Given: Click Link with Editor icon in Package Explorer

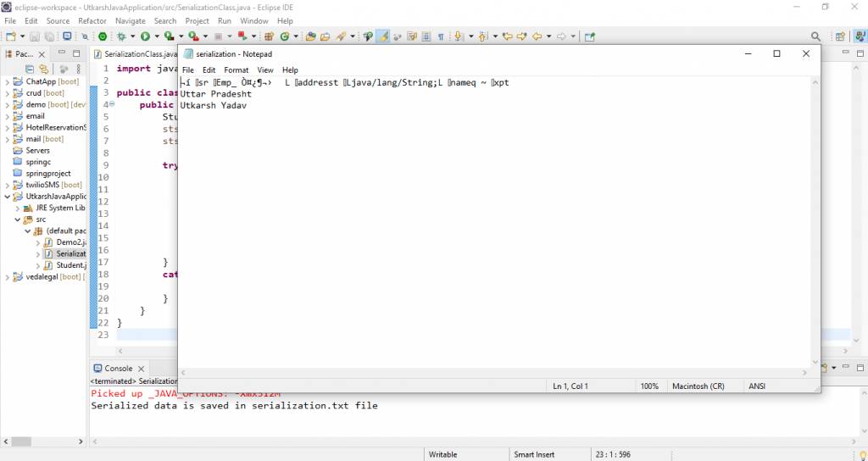Looking at the screenshot, I should [x=42, y=69].
